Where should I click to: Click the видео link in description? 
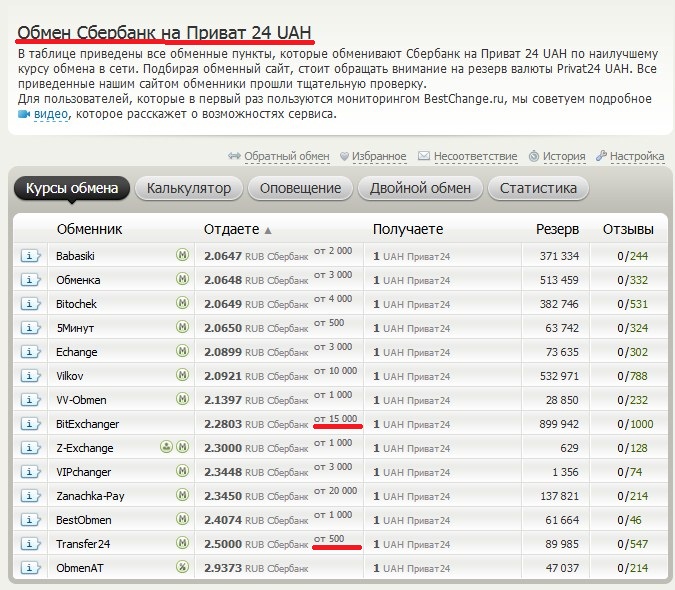click(x=51, y=114)
